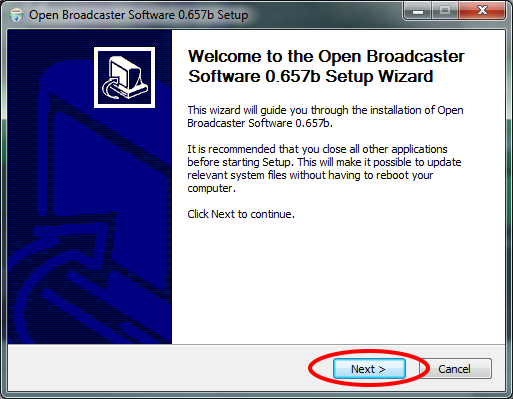Click the 'Open Broadcaster Software 0.657b Setup' window title
The width and height of the screenshot is (513, 399).
(x=139, y=15)
